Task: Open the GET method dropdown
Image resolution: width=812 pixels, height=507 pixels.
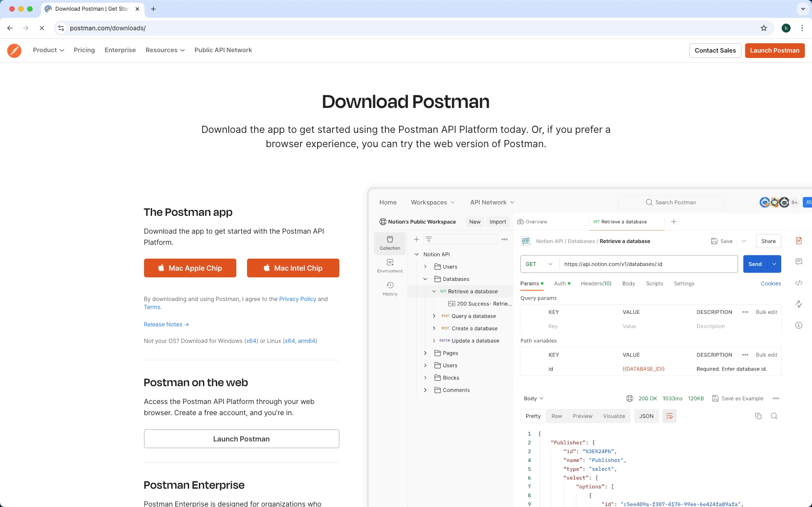Action: tap(550, 264)
